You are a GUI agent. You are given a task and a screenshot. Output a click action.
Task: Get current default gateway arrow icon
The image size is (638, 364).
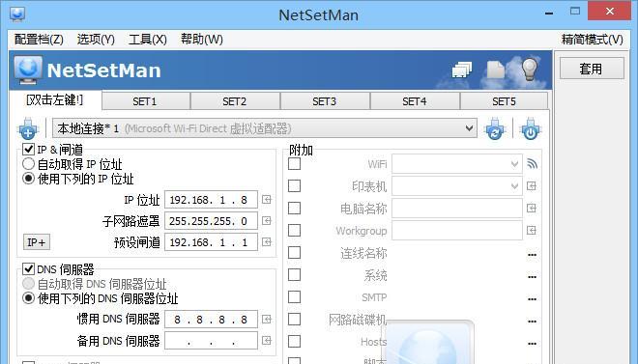coord(267,242)
